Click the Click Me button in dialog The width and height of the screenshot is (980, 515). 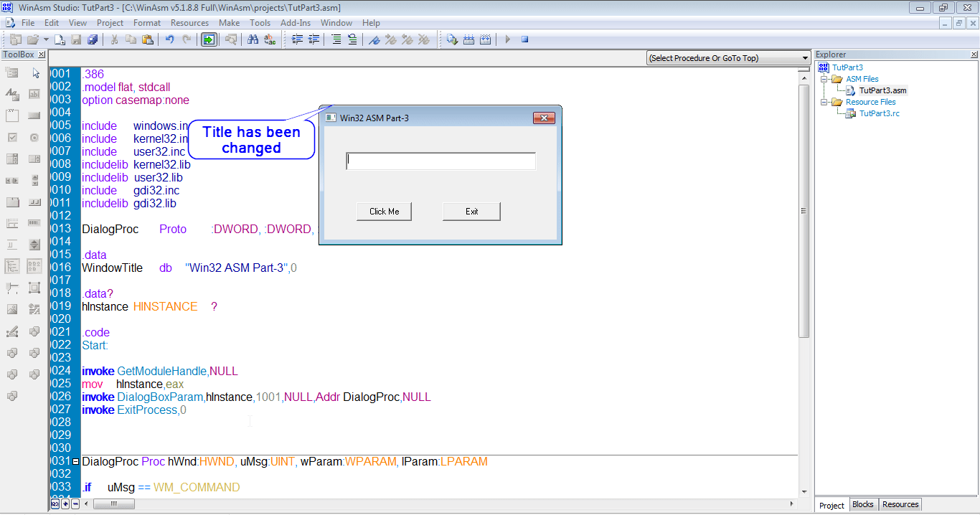point(384,212)
